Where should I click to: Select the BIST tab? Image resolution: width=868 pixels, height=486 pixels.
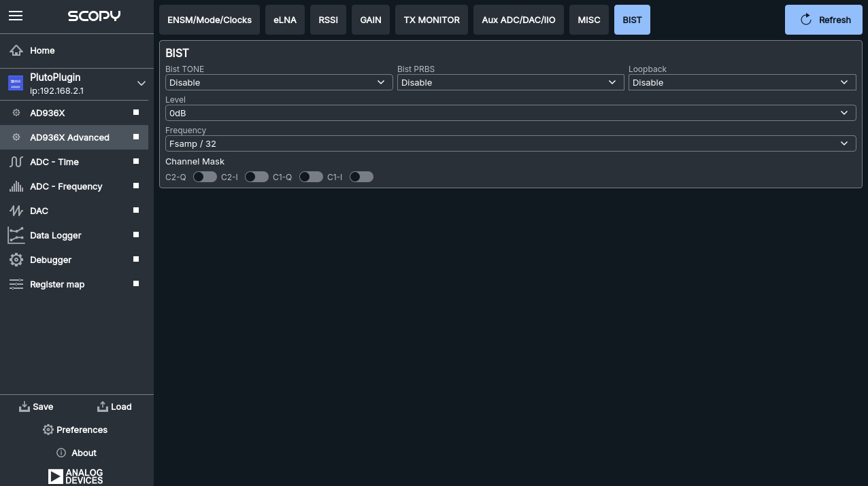tap(632, 20)
